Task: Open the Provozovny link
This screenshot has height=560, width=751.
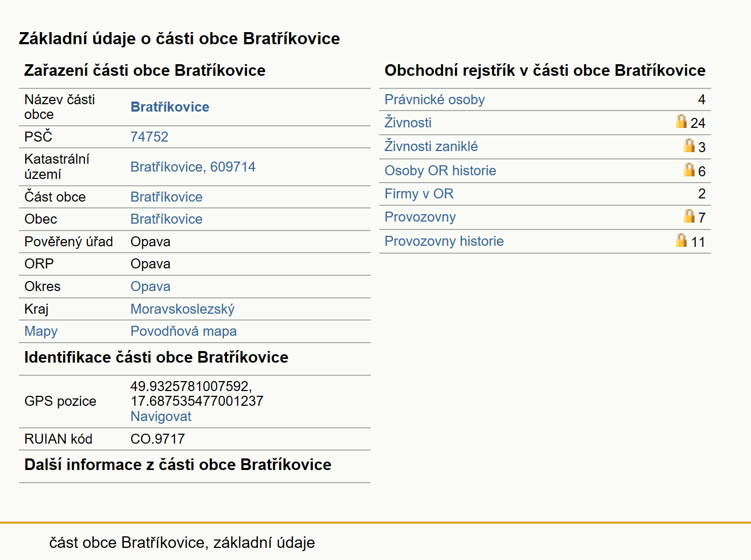Action: point(420,217)
